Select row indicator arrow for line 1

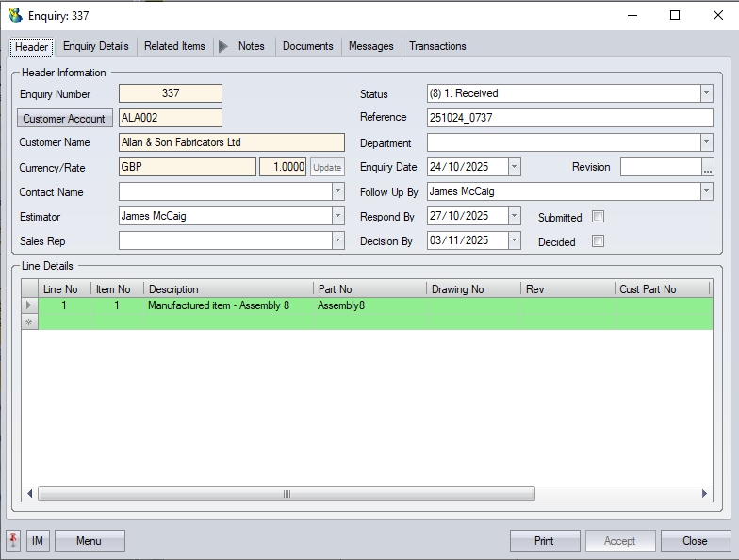29,305
